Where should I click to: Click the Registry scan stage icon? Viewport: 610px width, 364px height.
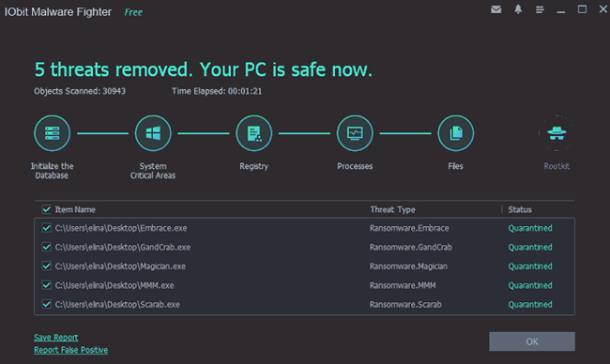coord(253,133)
